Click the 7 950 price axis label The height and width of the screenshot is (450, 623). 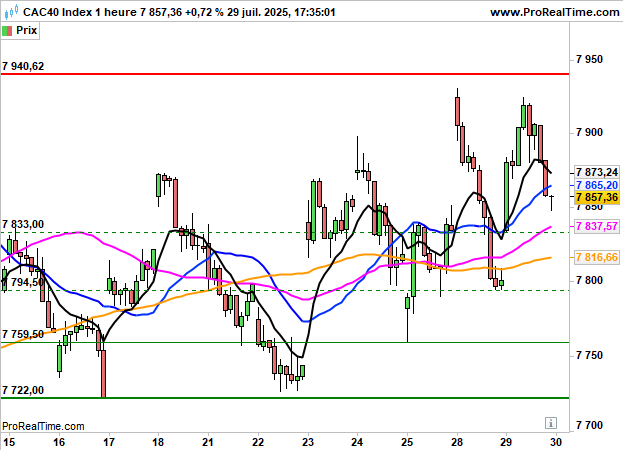click(x=589, y=60)
